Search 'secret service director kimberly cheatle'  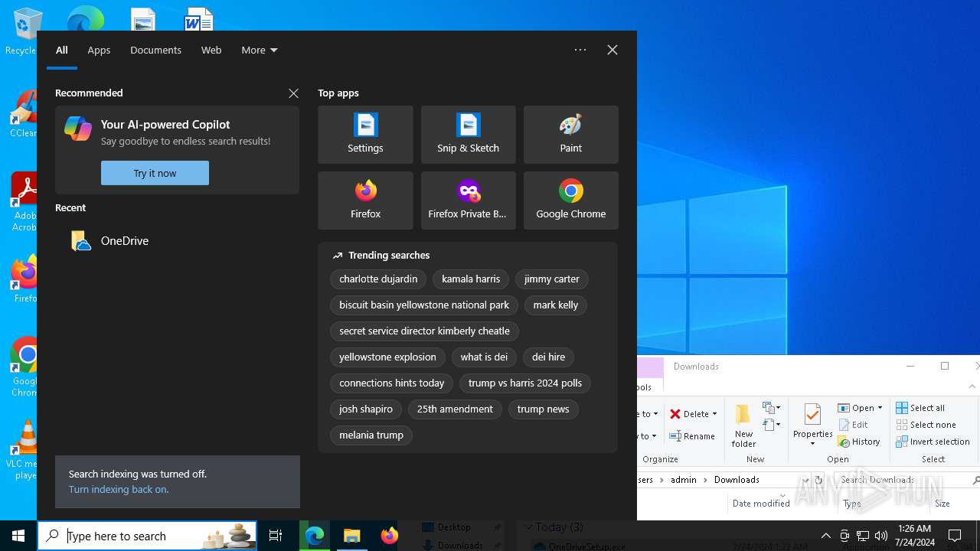(x=424, y=331)
